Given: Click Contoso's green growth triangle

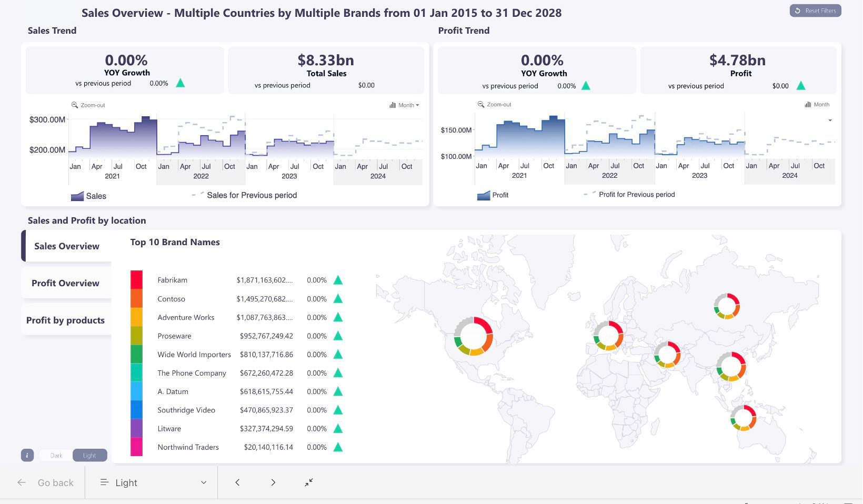Looking at the screenshot, I should (338, 299).
